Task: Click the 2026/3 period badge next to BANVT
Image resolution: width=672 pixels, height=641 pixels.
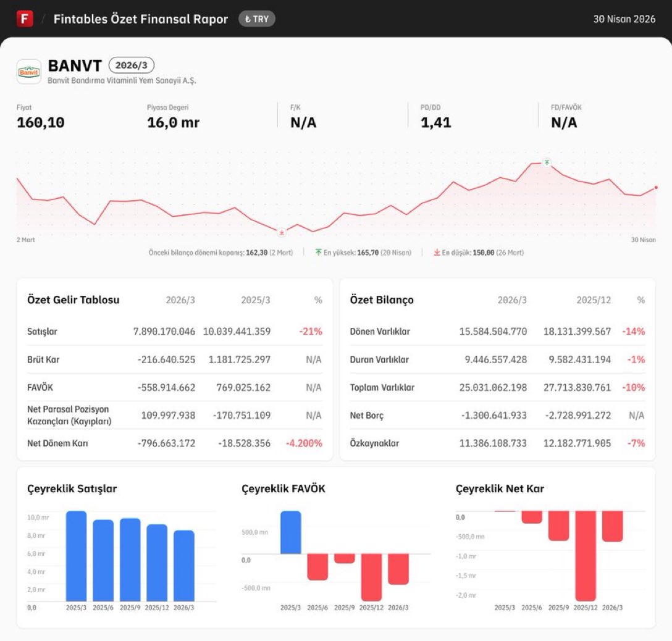Action: click(x=131, y=65)
